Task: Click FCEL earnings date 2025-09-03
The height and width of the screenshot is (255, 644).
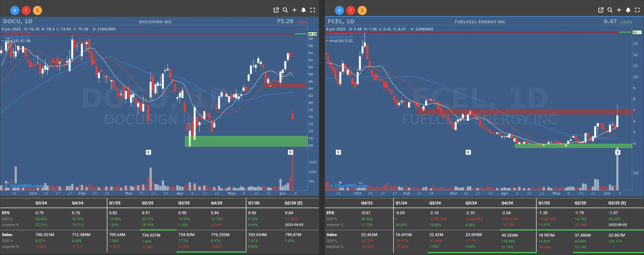Action: click(617, 225)
